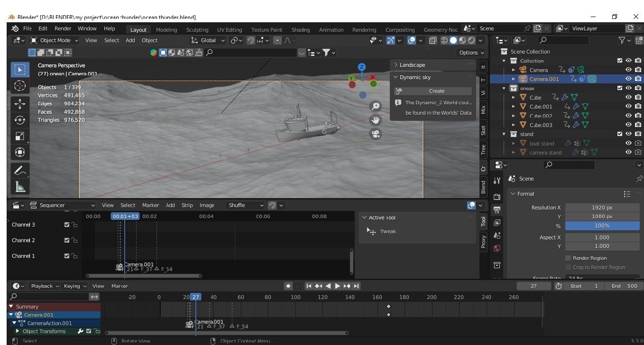
Task: Open the outliner filter funnel
Action: coord(622,40)
